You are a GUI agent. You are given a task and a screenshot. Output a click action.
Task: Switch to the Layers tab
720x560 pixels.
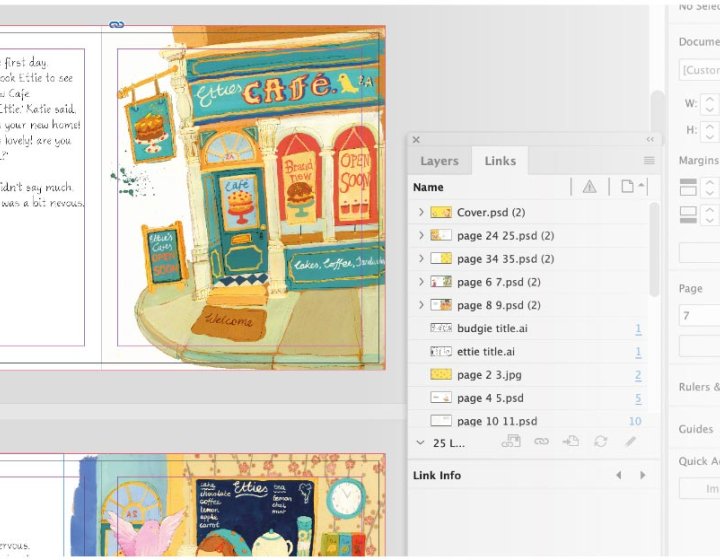point(439,161)
